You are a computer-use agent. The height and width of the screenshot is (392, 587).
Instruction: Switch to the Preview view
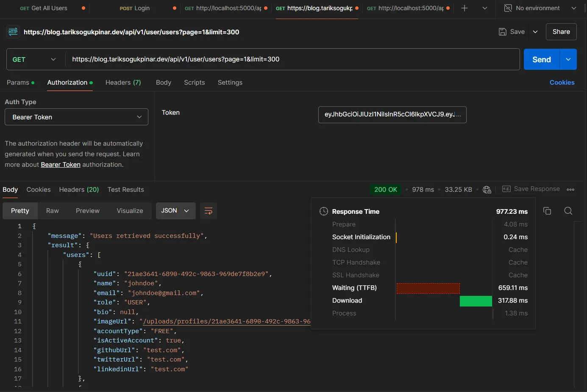[x=88, y=211]
